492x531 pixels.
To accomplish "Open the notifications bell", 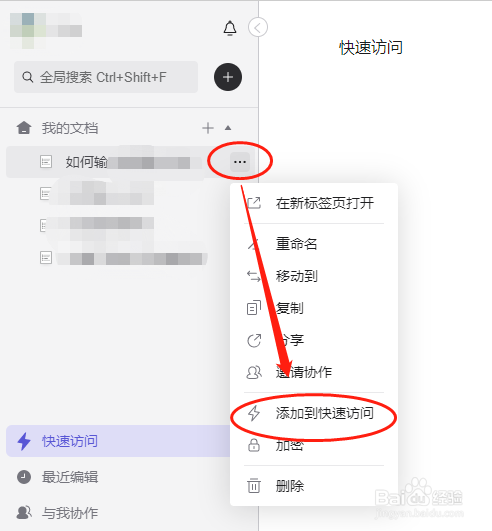I will [230, 28].
